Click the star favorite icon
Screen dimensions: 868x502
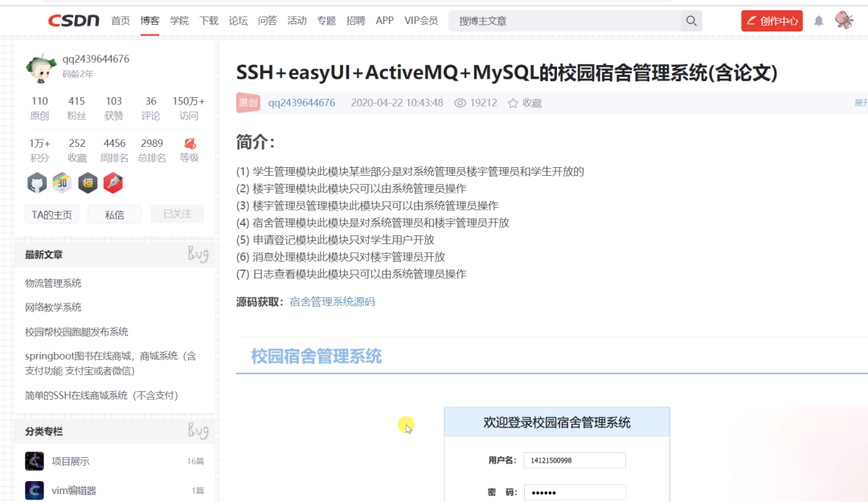pyautogui.click(x=513, y=103)
